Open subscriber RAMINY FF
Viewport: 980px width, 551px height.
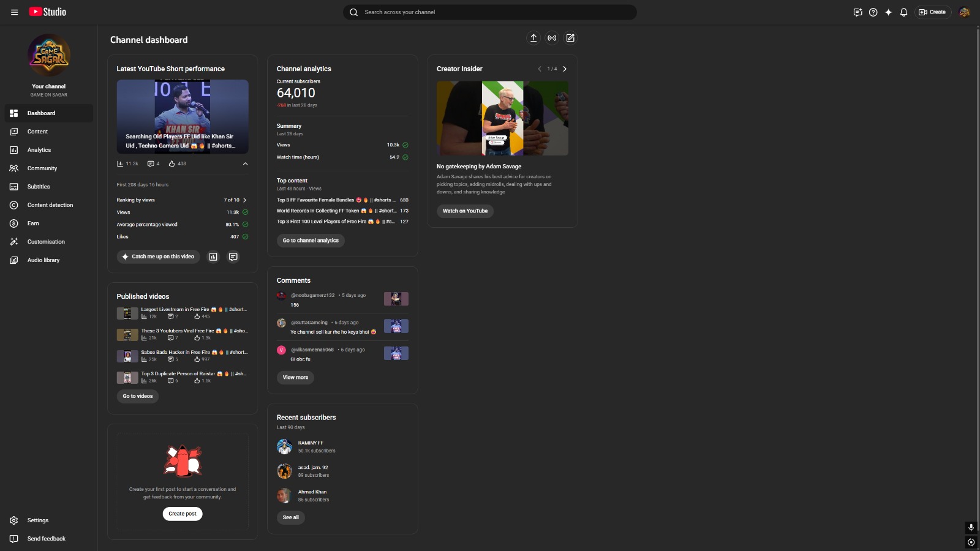[x=306, y=447]
